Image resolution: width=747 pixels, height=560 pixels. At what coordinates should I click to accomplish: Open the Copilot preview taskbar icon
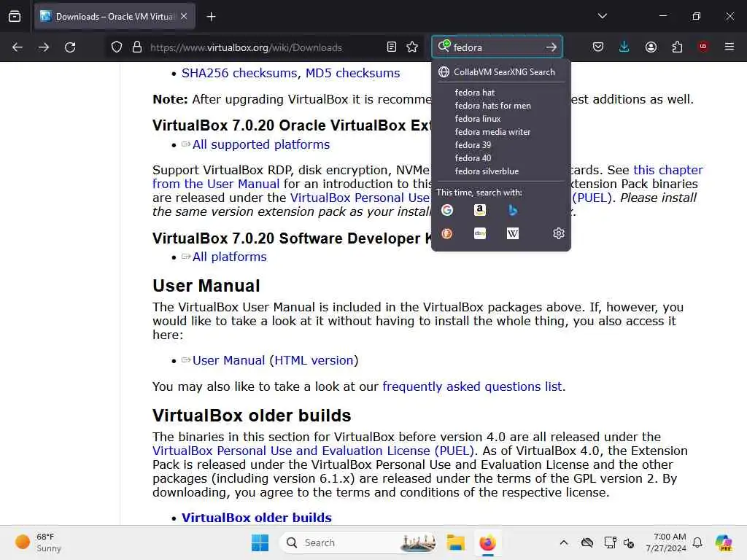coord(724,542)
